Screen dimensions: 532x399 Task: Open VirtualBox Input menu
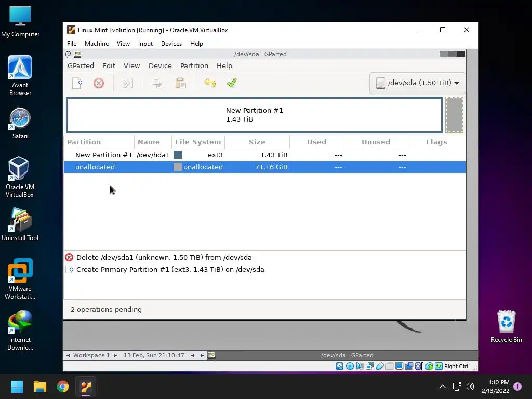click(145, 44)
